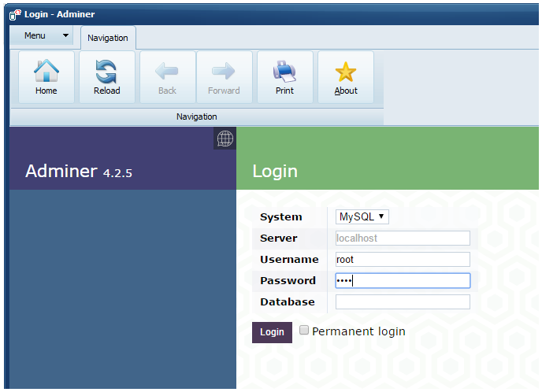The height and width of the screenshot is (392, 542).
Task: Open About with the star icon
Action: [x=346, y=77]
